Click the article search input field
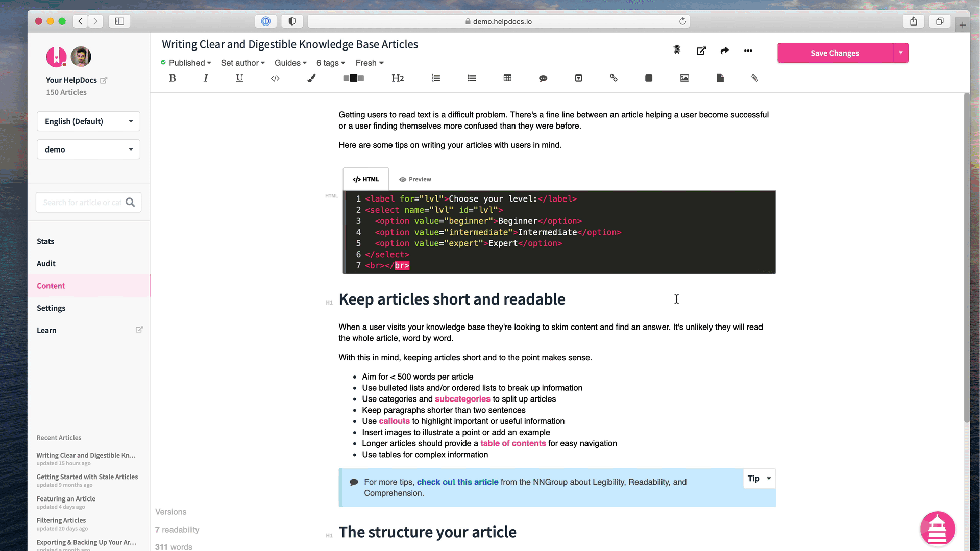The height and width of the screenshot is (551, 980). click(82, 203)
